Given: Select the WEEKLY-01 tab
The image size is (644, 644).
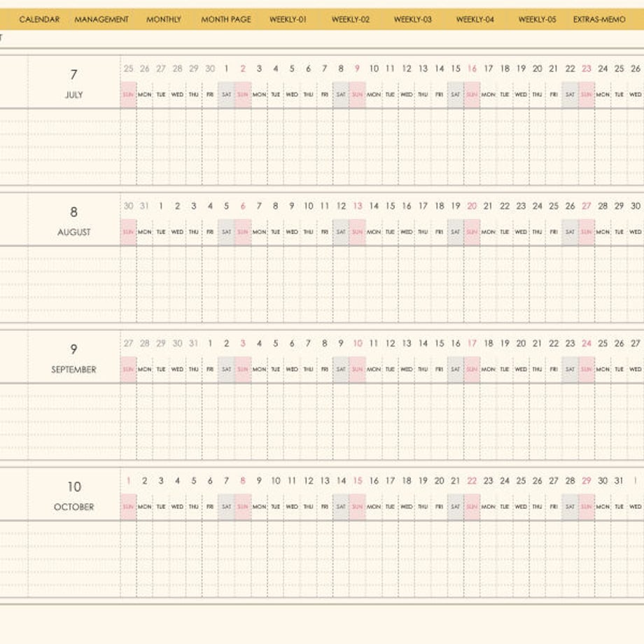Looking at the screenshot, I should (288, 20).
